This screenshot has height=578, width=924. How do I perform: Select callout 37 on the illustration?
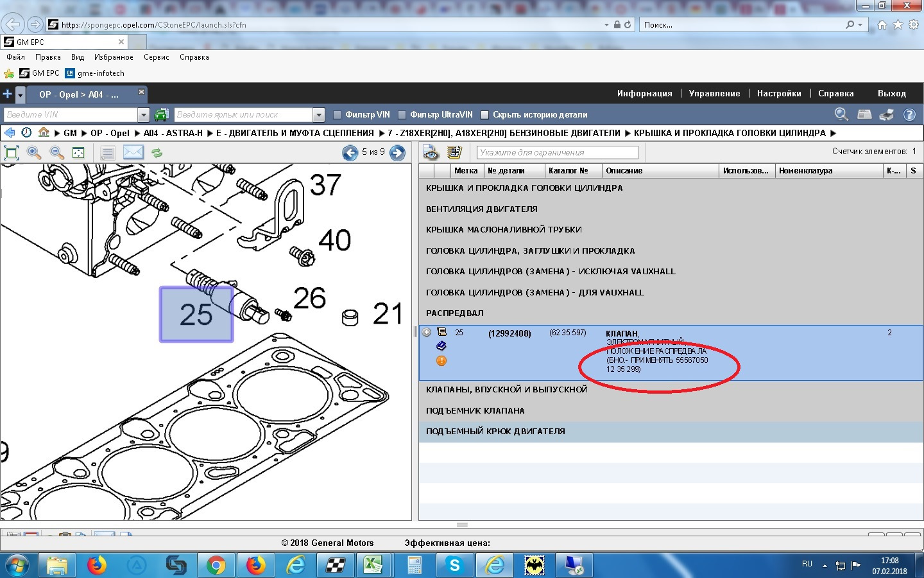point(325,185)
